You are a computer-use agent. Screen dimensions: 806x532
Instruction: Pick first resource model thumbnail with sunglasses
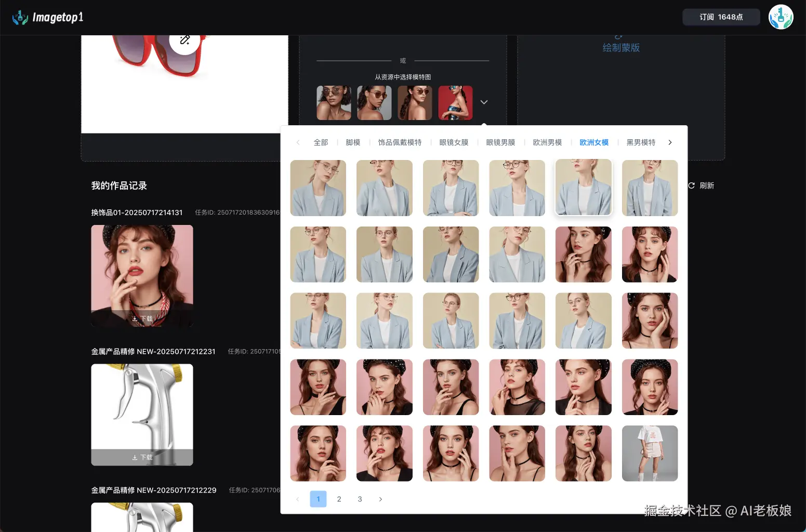[334, 103]
